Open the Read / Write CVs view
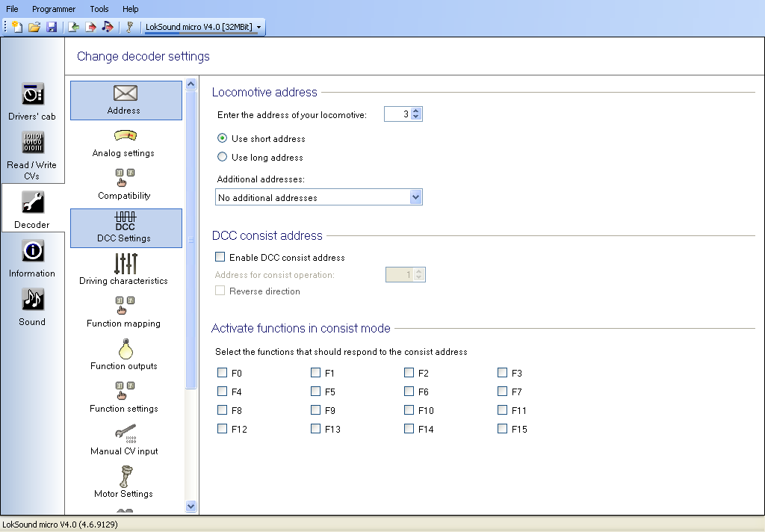The height and width of the screenshot is (532, 765). tap(32, 155)
